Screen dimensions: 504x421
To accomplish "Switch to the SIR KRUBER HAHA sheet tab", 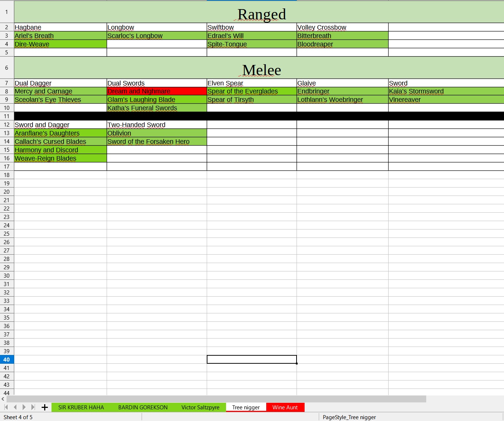I will pos(81,408).
